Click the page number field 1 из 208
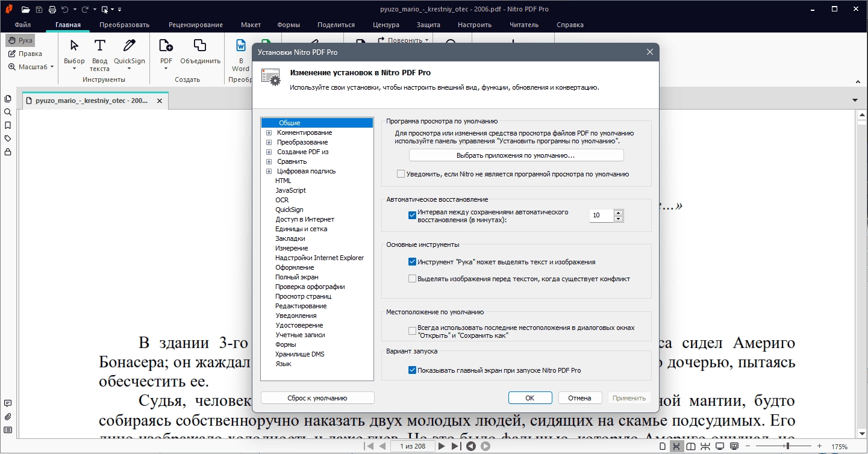Image resolution: width=868 pixels, height=454 pixels. 412,446
